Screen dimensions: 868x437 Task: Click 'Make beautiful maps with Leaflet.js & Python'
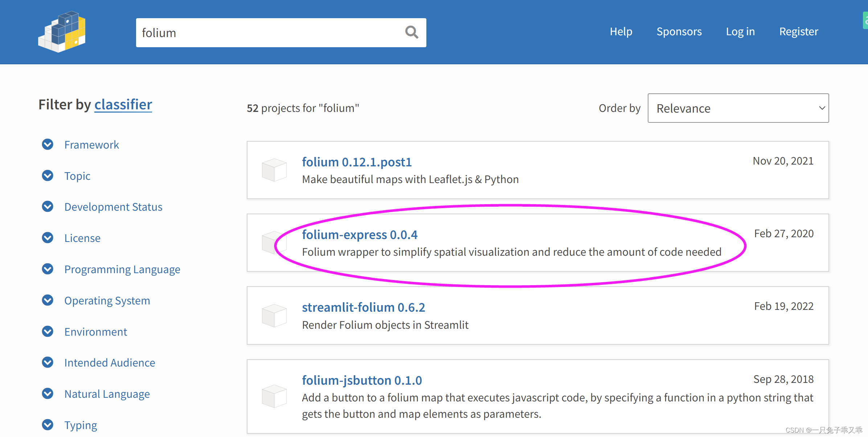point(410,179)
